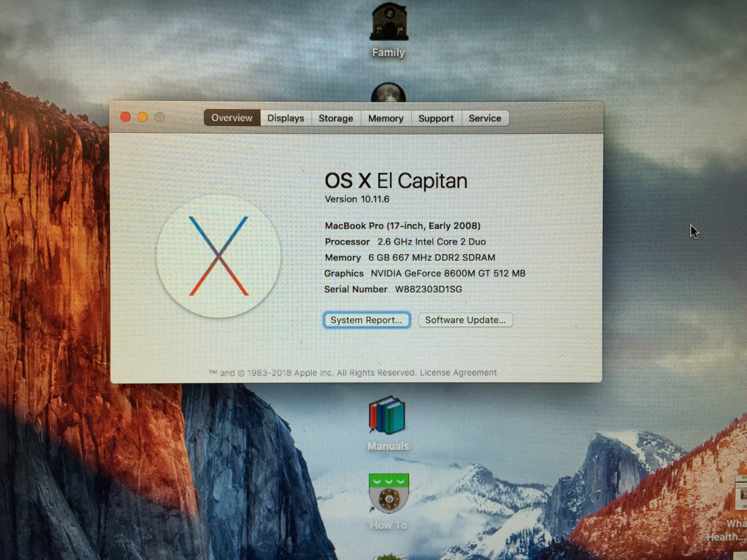Screen dimensions: 747x560
Task: Open the Family desktop icon
Action: point(389,22)
